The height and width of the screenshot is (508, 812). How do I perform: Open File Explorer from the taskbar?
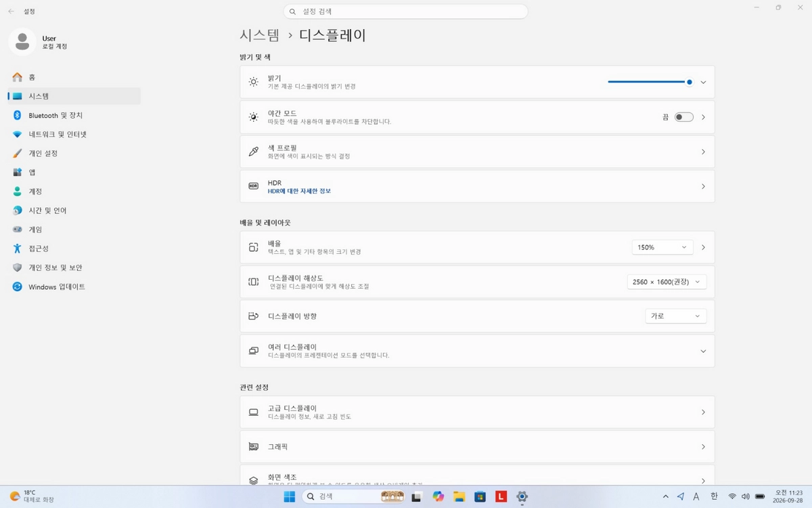[459, 496]
